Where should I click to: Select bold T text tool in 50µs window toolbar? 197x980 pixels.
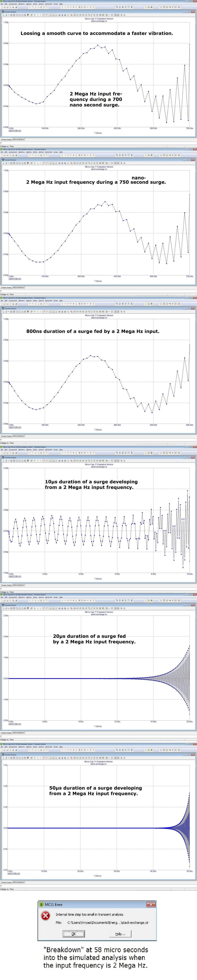click(x=28, y=758)
